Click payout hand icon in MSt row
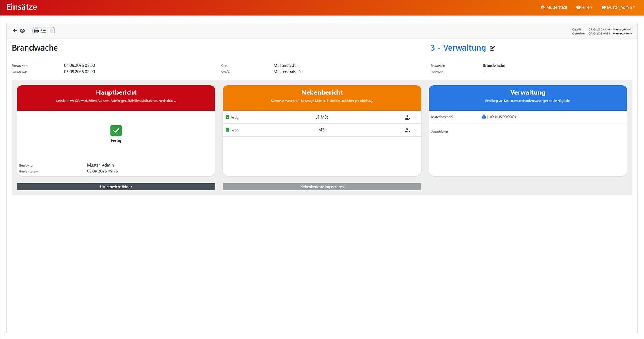 (x=406, y=131)
